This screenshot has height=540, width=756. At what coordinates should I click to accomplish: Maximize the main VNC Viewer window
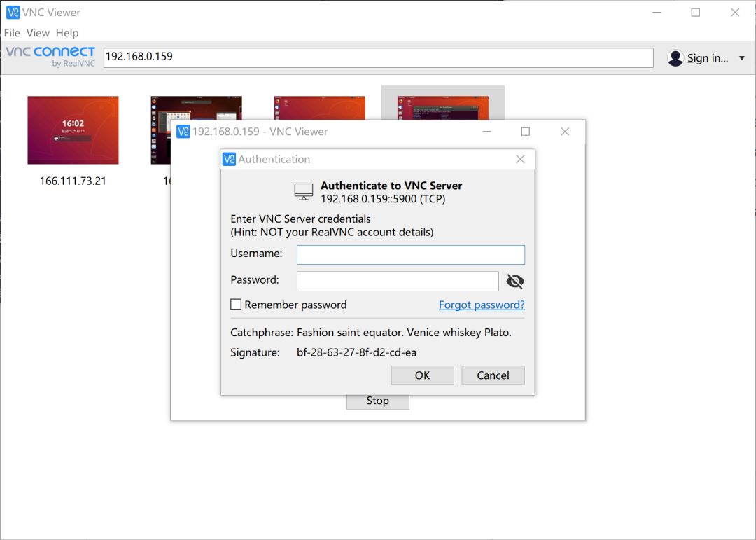[x=696, y=12]
